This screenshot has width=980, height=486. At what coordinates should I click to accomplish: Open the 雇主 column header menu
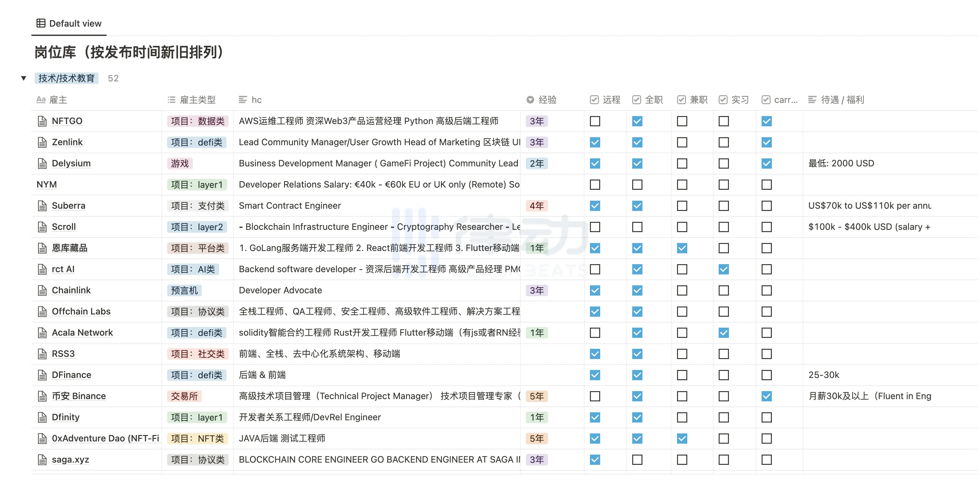click(x=97, y=100)
